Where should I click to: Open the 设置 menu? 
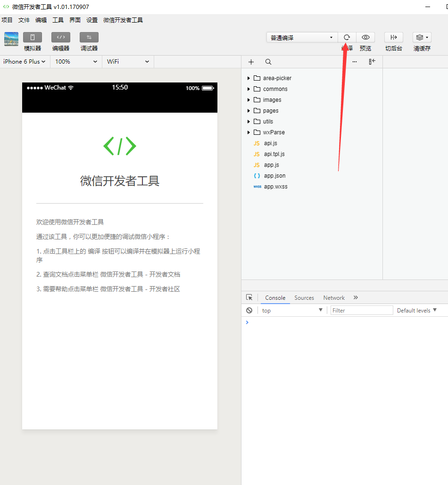click(92, 20)
